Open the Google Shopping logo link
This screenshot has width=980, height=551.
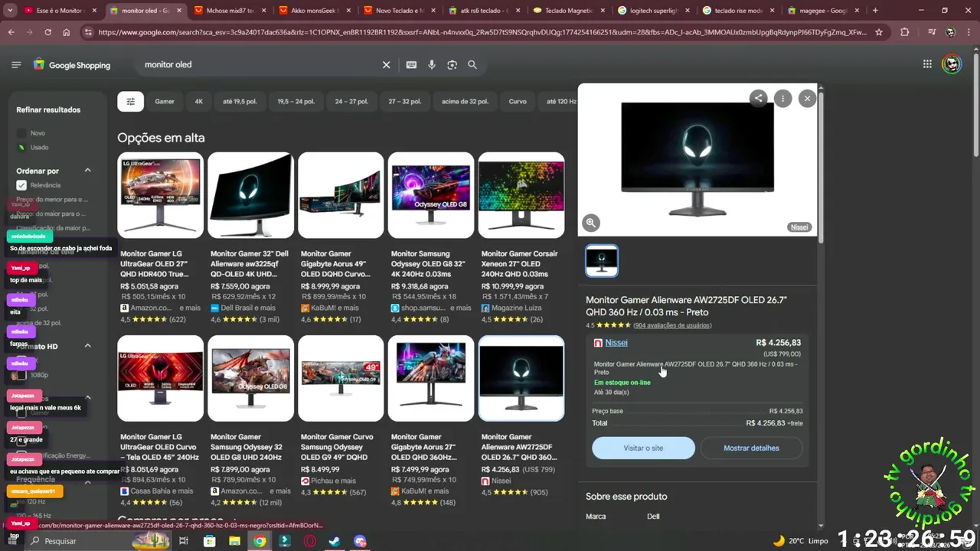click(72, 65)
